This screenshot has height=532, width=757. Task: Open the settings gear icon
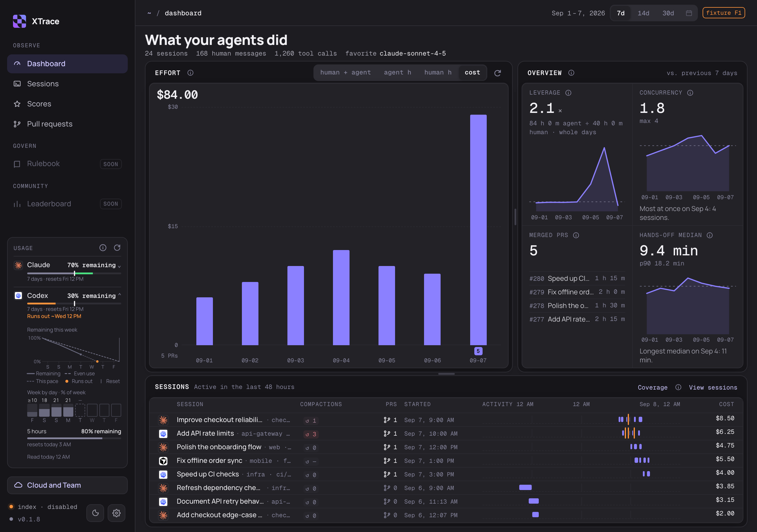point(117,513)
